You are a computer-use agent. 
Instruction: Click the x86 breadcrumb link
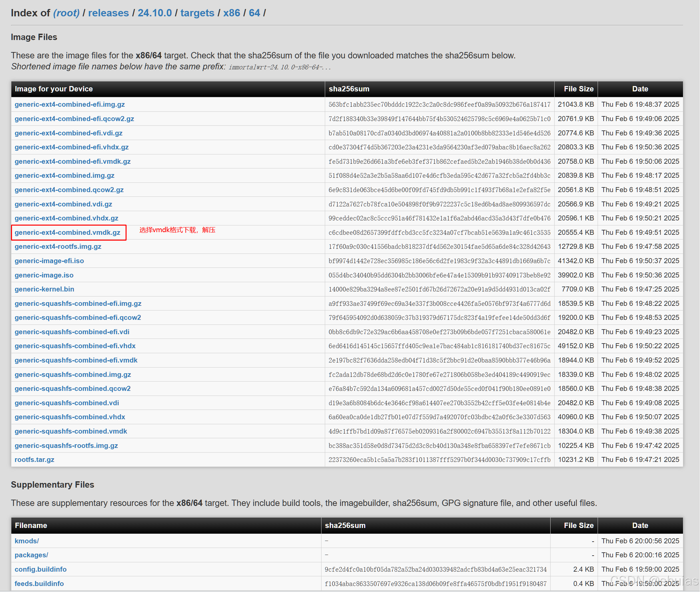231,13
